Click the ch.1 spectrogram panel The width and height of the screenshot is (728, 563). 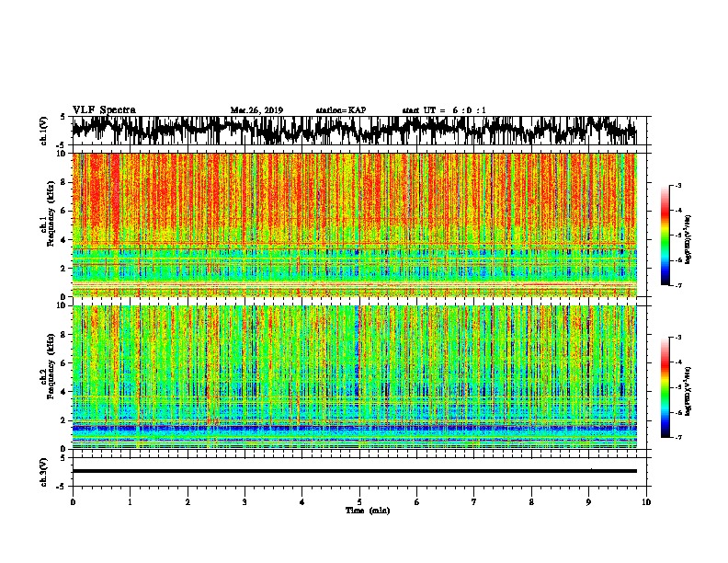point(354,224)
